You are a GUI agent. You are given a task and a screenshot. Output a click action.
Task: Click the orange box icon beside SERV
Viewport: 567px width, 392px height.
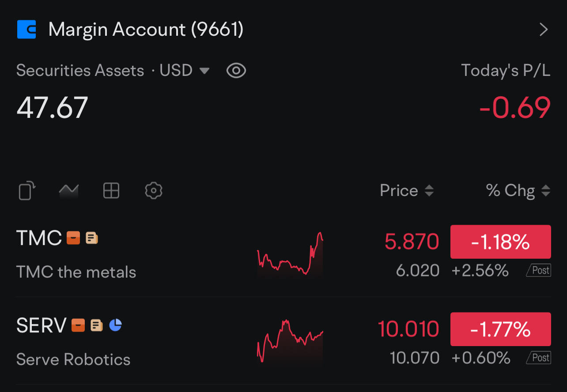point(78,325)
